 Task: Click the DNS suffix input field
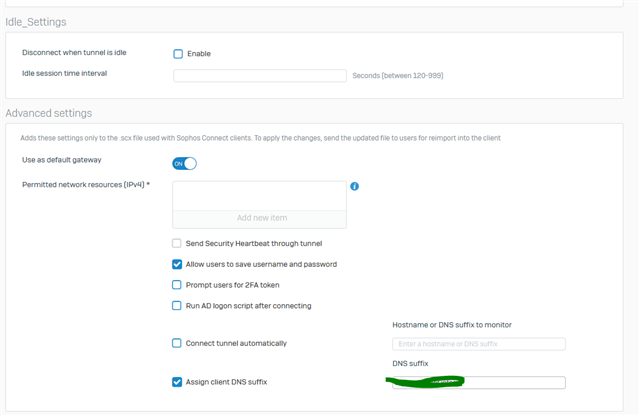point(478,383)
